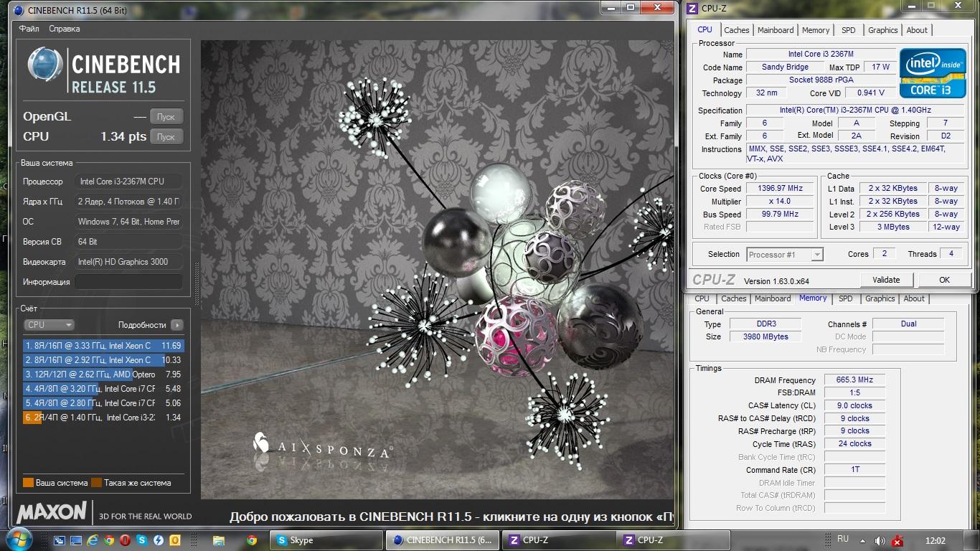
Task: Click the Информация input field
Action: tap(129, 282)
